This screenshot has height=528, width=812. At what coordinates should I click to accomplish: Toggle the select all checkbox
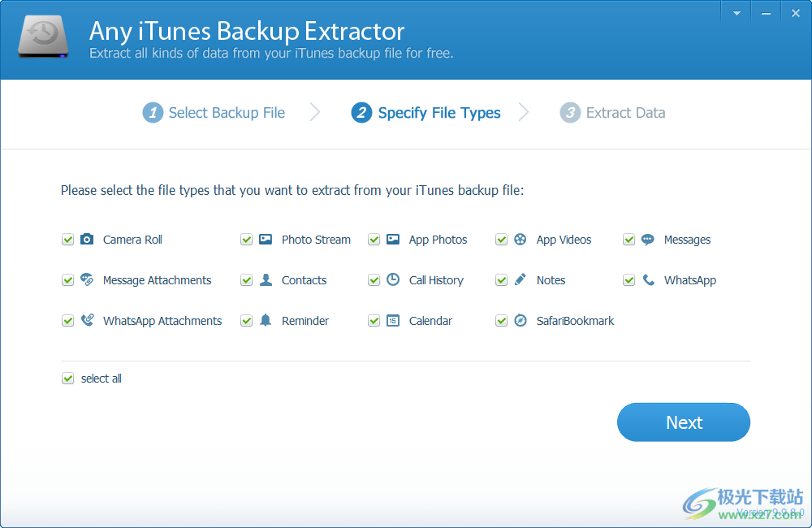[68, 378]
